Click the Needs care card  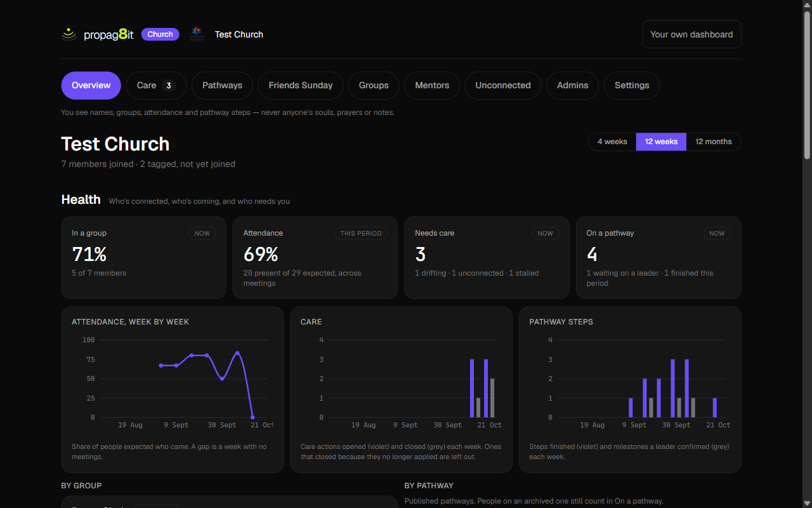point(487,257)
